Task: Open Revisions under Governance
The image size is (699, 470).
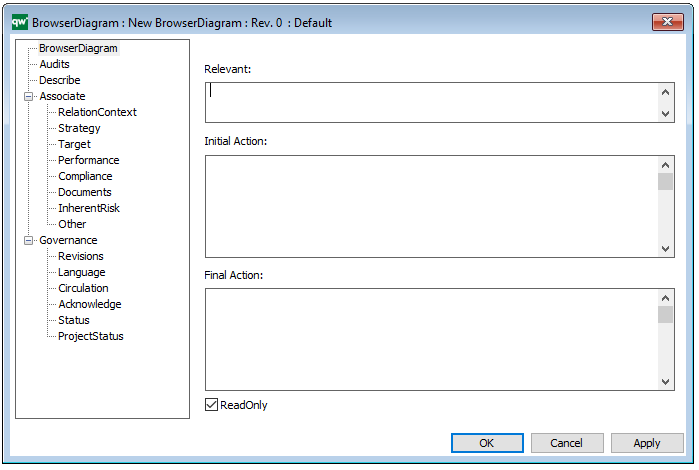Action: [81, 256]
